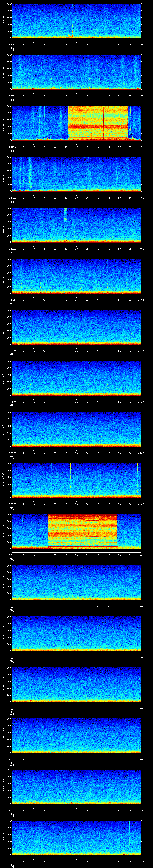153x868 pixels.
Task: Select the spectrogram panel starting at 8:55:00
Action: (x=76, y=583)
